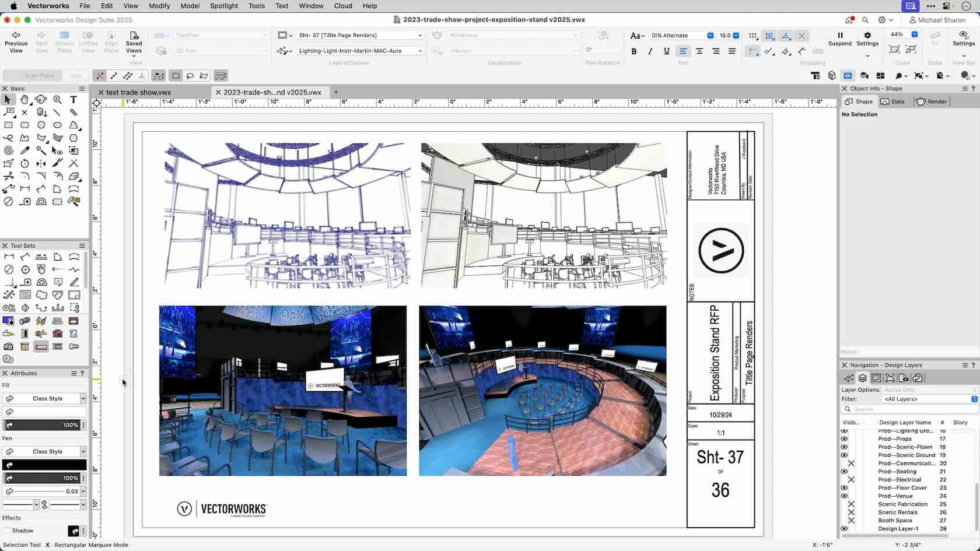Select the Pan tool in the Basic palette
The image size is (980, 551).
24,99
